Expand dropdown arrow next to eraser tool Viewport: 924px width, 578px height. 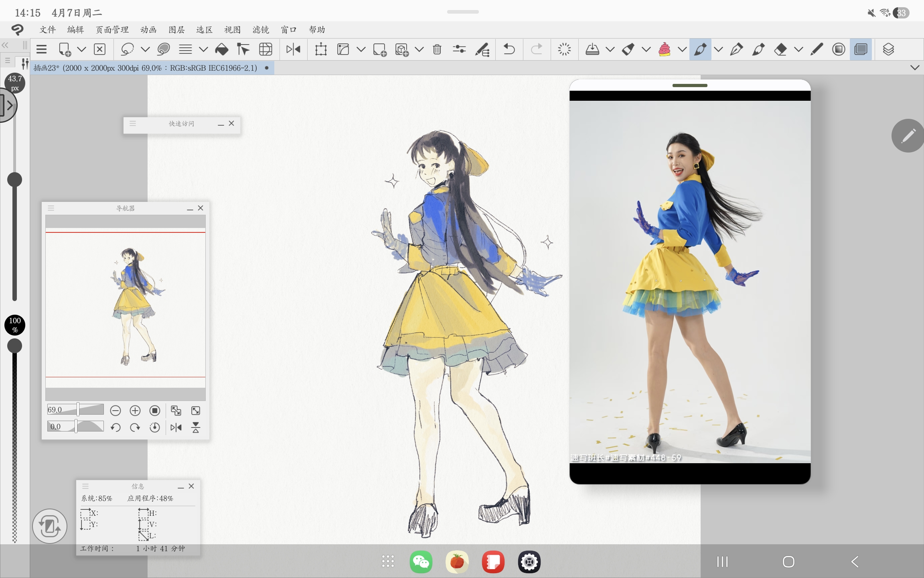(798, 49)
